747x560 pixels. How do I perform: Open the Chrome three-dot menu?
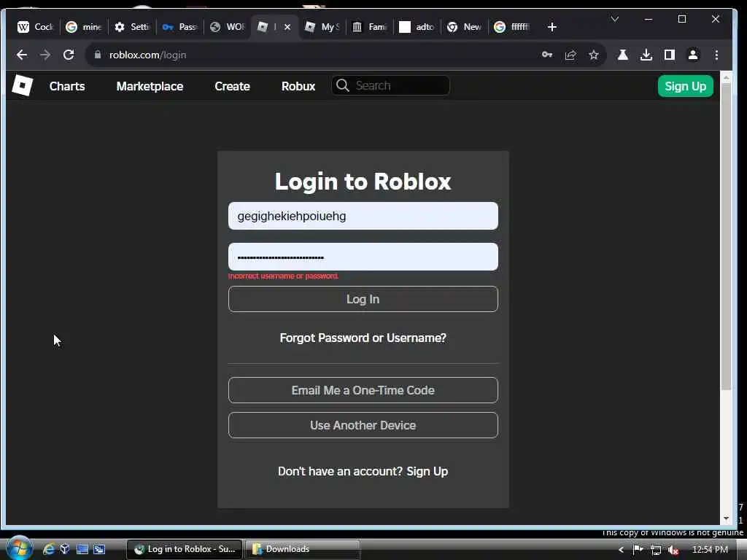[716, 55]
